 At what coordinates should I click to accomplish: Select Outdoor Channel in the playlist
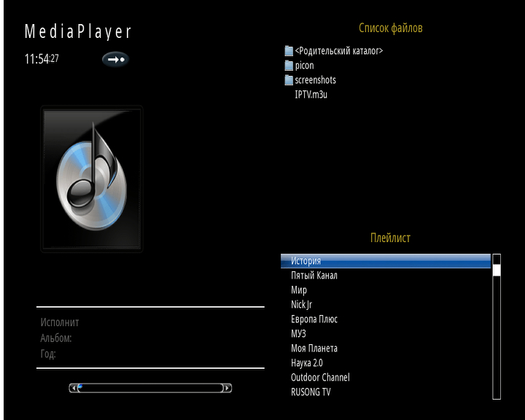click(x=320, y=378)
